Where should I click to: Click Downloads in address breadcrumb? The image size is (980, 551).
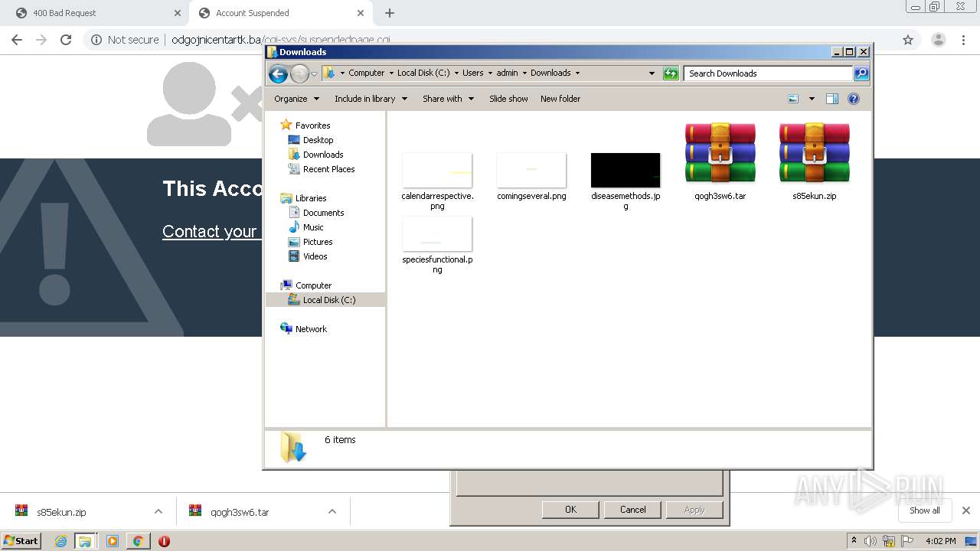pyautogui.click(x=550, y=73)
